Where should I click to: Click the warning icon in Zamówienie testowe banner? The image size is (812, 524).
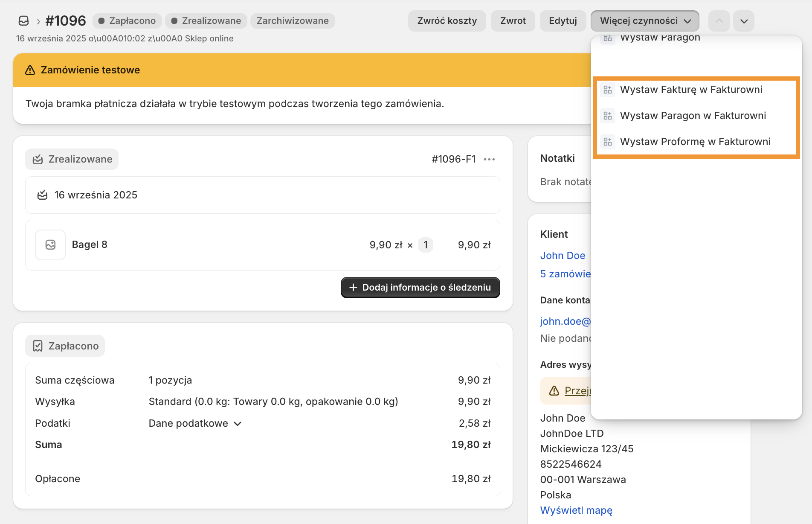(30, 70)
